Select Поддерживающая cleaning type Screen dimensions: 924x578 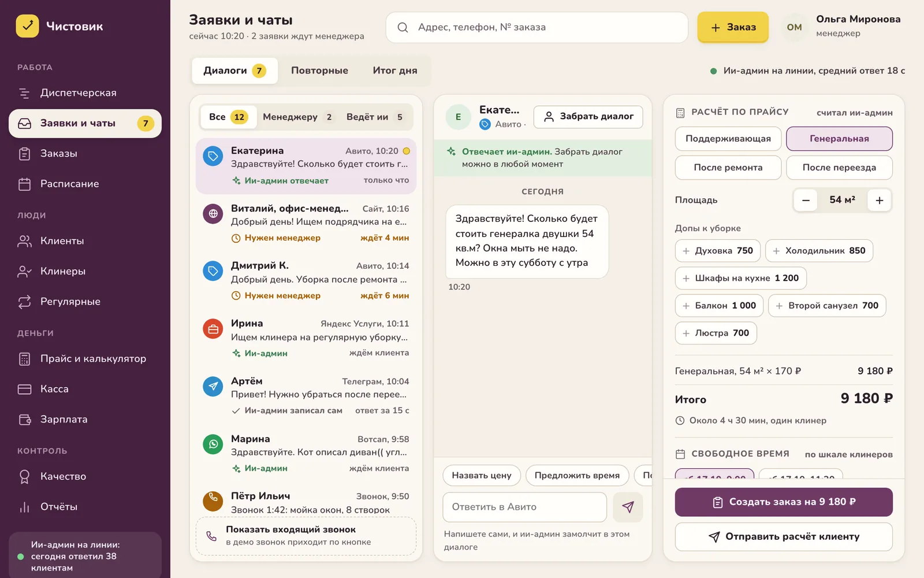point(728,139)
